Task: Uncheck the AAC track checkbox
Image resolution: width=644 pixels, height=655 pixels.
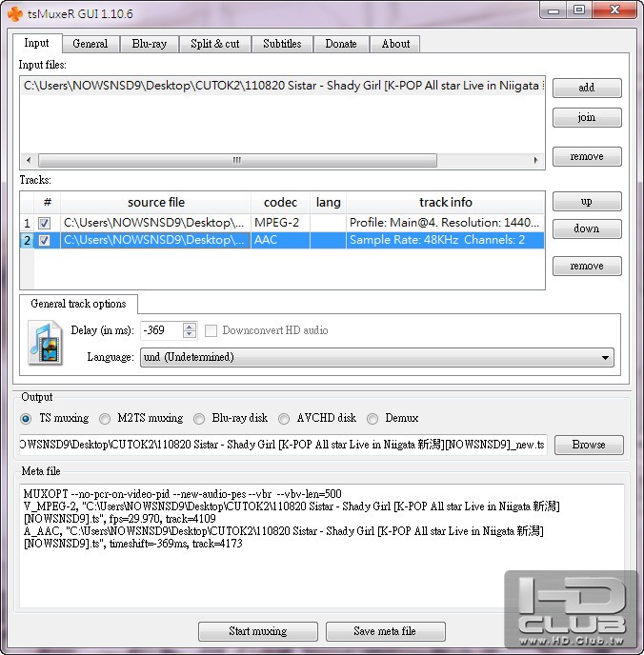Action: pyautogui.click(x=44, y=240)
